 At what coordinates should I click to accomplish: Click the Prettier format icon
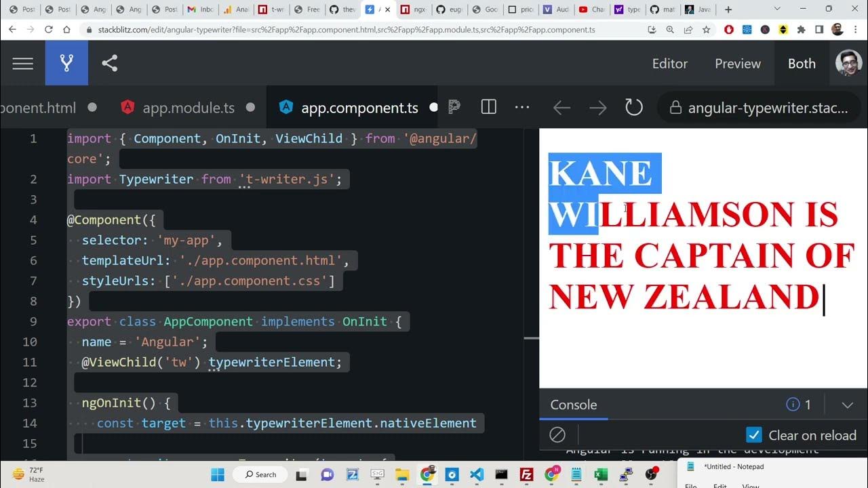[x=454, y=107]
